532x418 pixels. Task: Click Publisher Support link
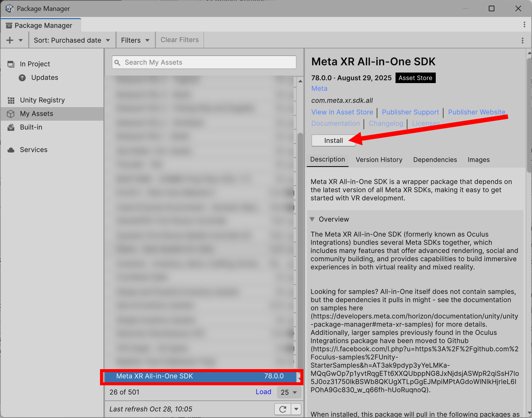coord(410,112)
